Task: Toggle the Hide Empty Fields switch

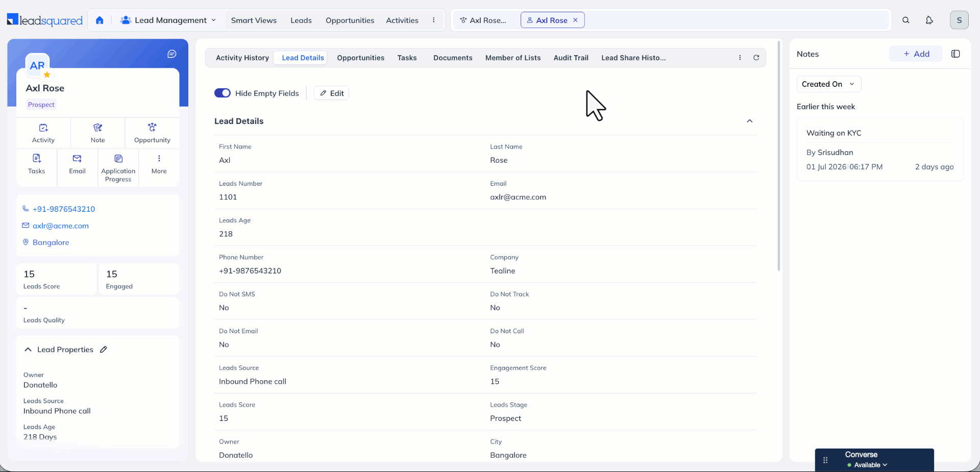Action: coord(223,93)
